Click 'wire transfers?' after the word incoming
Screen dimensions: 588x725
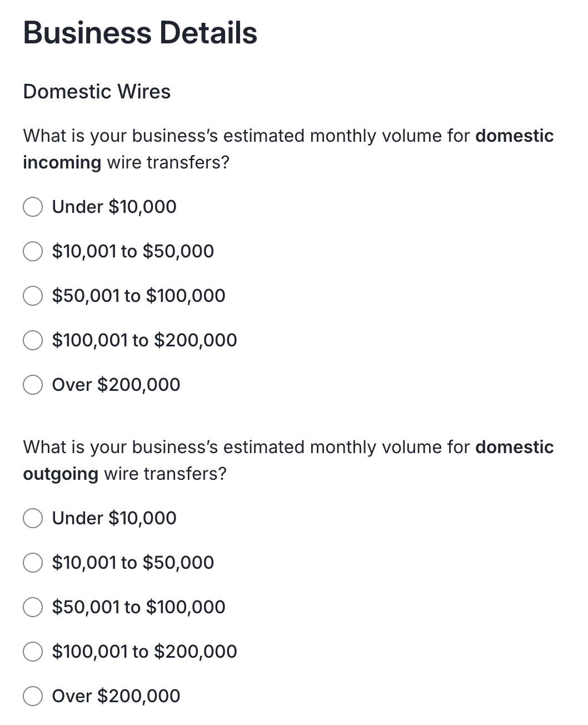point(168,163)
